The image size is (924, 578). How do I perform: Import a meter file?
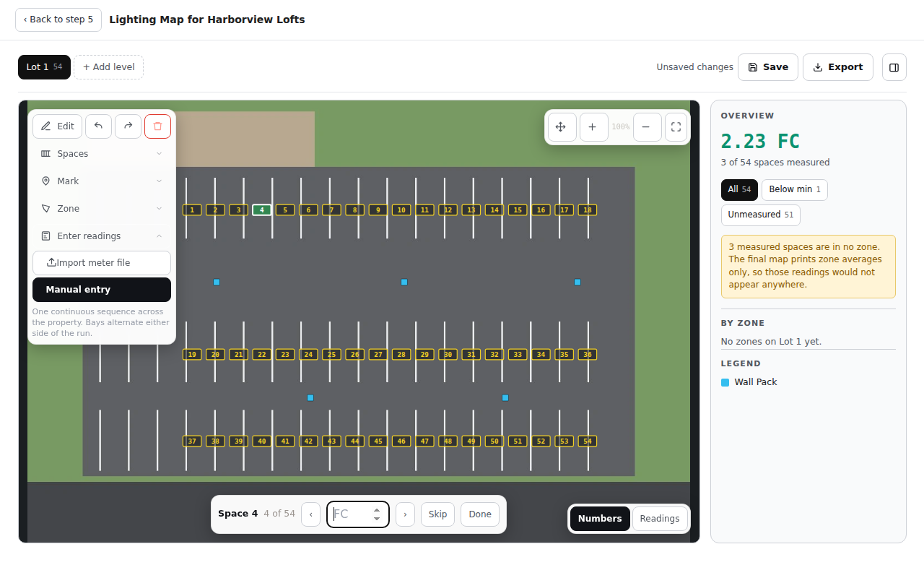point(102,263)
